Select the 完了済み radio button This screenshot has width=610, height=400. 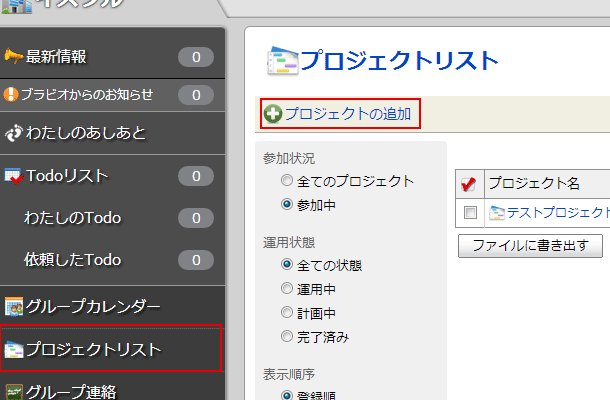click(287, 336)
